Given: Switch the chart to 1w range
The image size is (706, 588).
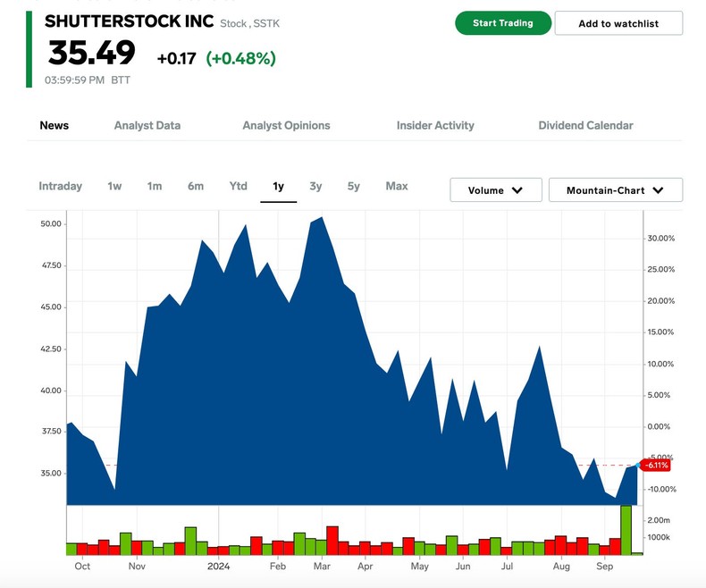Looking at the screenshot, I should [114, 186].
